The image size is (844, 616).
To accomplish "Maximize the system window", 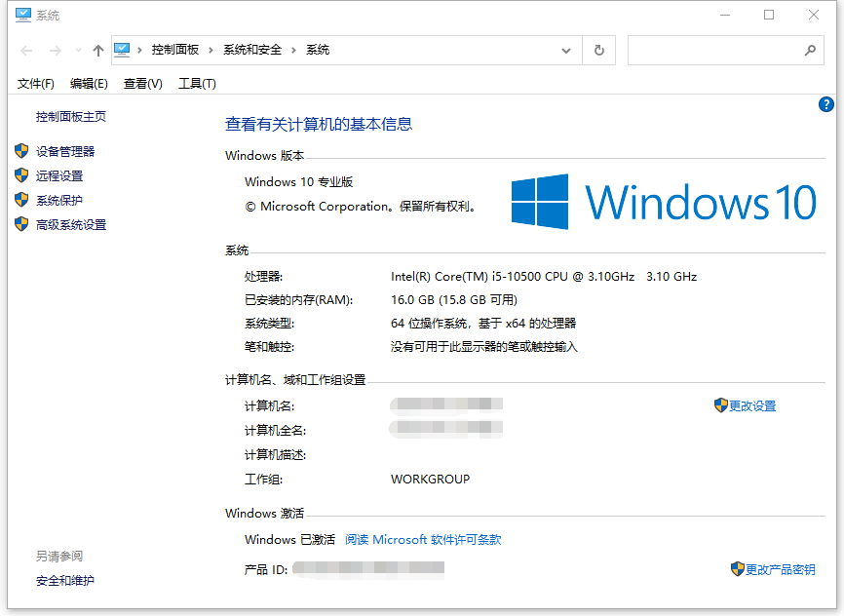I will click(769, 15).
